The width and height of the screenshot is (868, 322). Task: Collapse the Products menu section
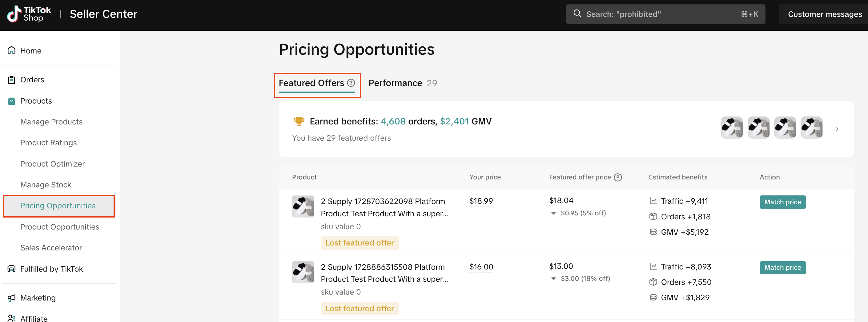(x=36, y=101)
